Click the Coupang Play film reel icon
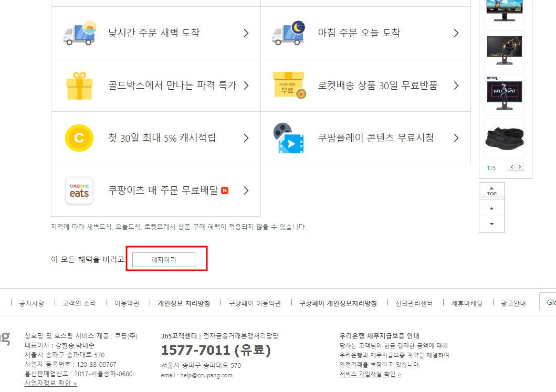 click(x=288, y=137)
